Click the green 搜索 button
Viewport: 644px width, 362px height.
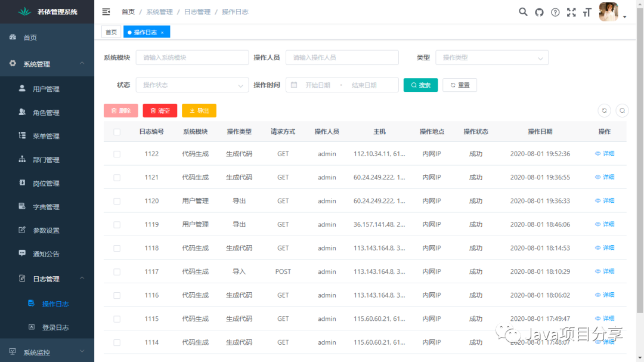click(420, 85)
